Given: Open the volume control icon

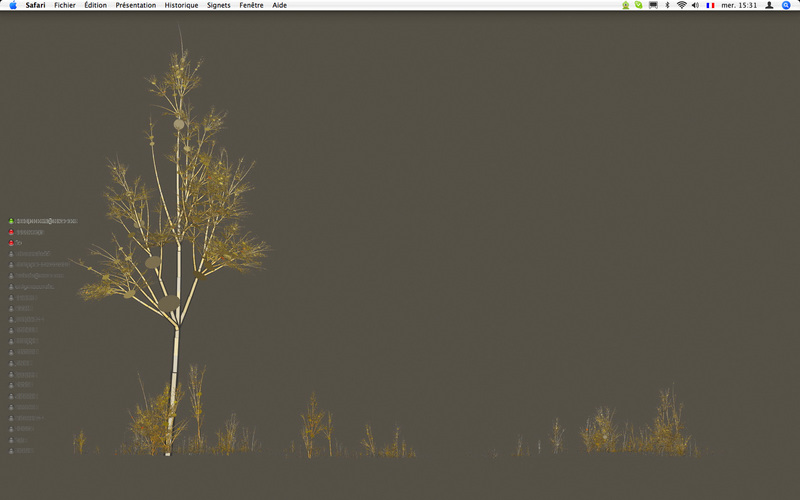Looking at the screenshot, I should (695, 5).
